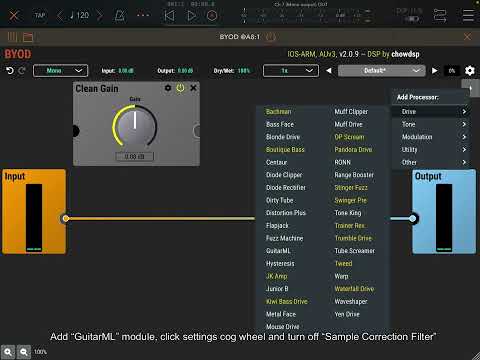Screen dimensions: 480x360
Task: Adjust Dry/Wet percentage value
Action: [244, 71]
